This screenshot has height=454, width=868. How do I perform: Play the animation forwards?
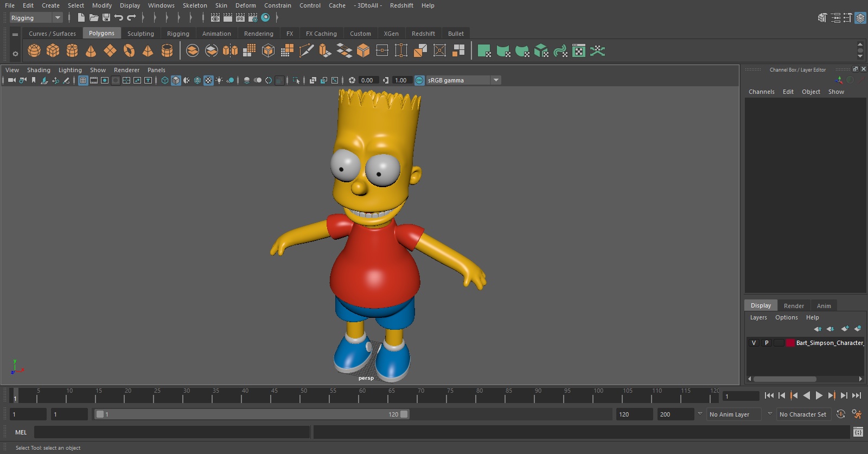click(819, 395)
